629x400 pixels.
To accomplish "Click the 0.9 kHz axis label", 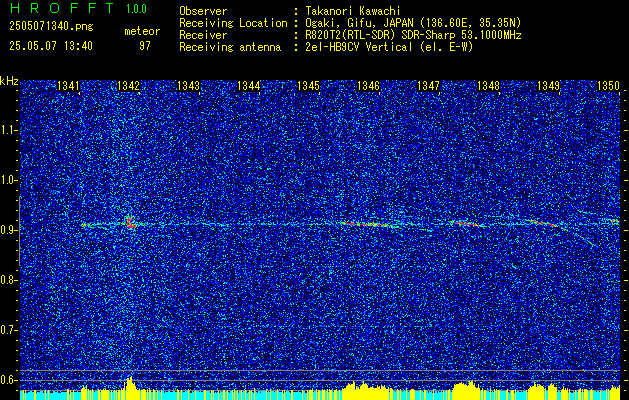I will (x=8, y=230).
